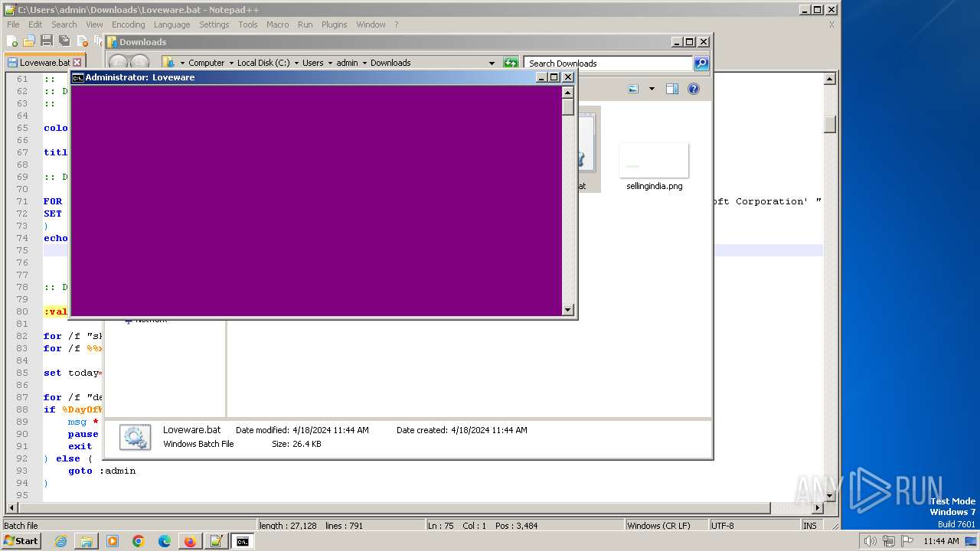The height and width of the screenshot is (551, 980).
Task: Click the Users breadcrumb in address bar
Action: [312, 63]
